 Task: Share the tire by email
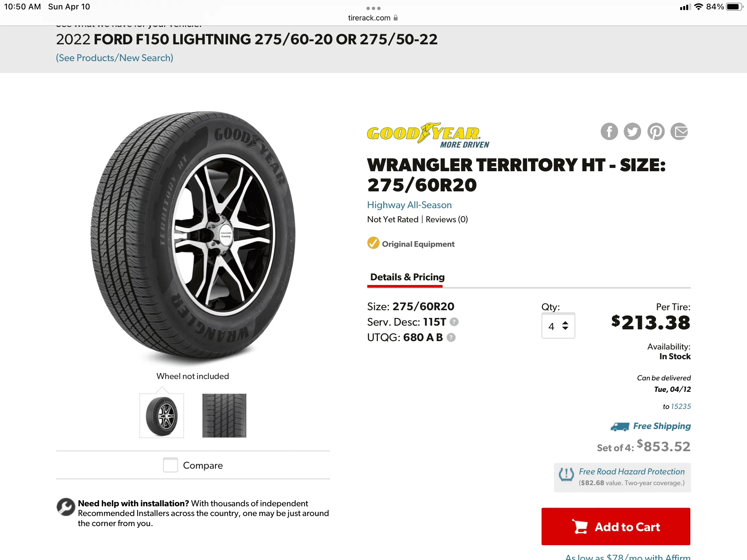(x=679, y=132)
